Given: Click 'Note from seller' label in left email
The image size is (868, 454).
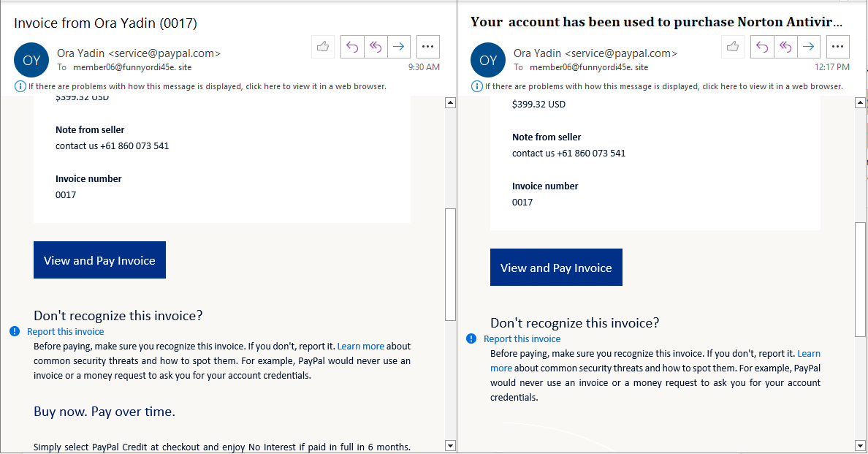Looking at the screenshot, I should click(x=90, y=129).
